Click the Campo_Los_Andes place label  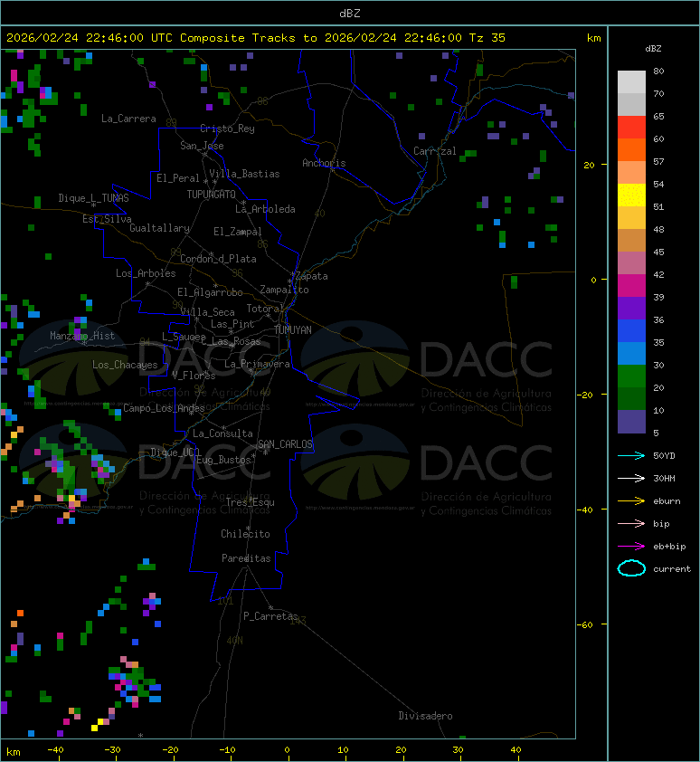164,408
